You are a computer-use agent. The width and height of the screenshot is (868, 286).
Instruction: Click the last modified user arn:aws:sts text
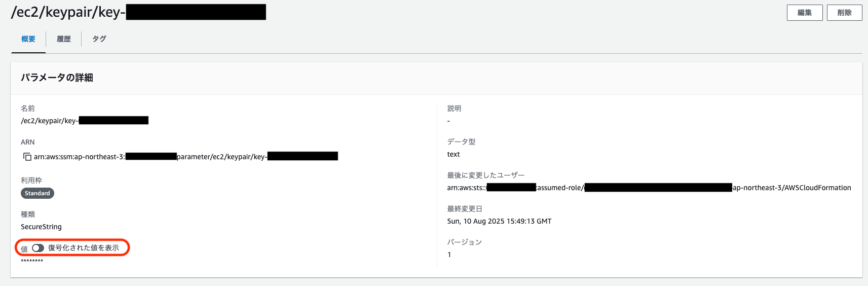pos(649,188)
